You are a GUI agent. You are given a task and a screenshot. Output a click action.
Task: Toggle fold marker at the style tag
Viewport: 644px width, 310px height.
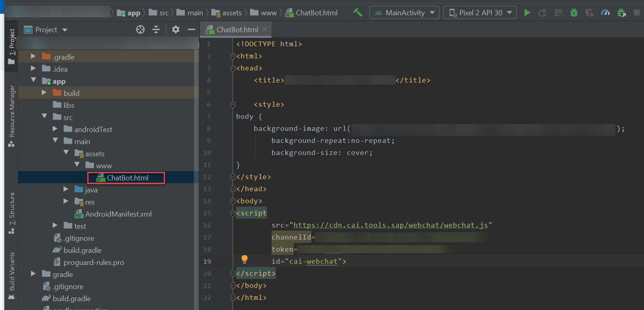click(233, 105)
